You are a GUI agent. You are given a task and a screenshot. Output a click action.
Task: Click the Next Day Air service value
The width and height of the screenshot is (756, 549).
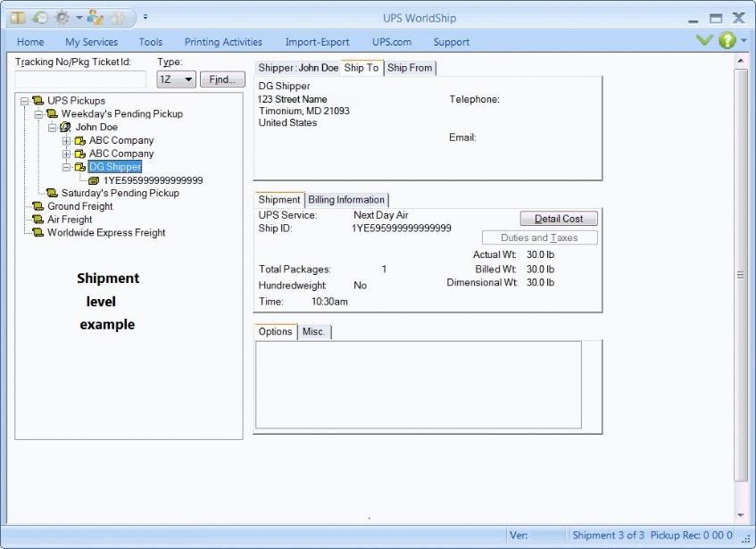click(x=381, y=215)
